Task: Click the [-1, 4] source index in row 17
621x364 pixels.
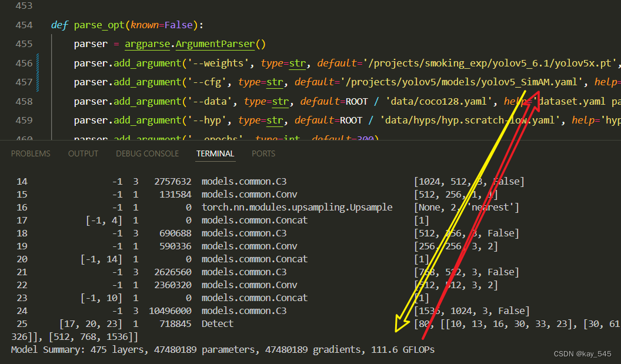Action: pos(103,220)
